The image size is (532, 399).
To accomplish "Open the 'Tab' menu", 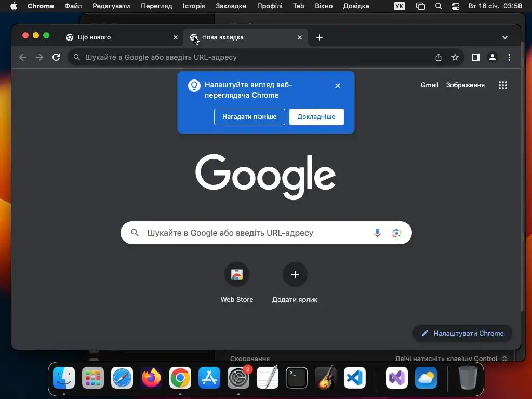I will (x=299, y=6).
